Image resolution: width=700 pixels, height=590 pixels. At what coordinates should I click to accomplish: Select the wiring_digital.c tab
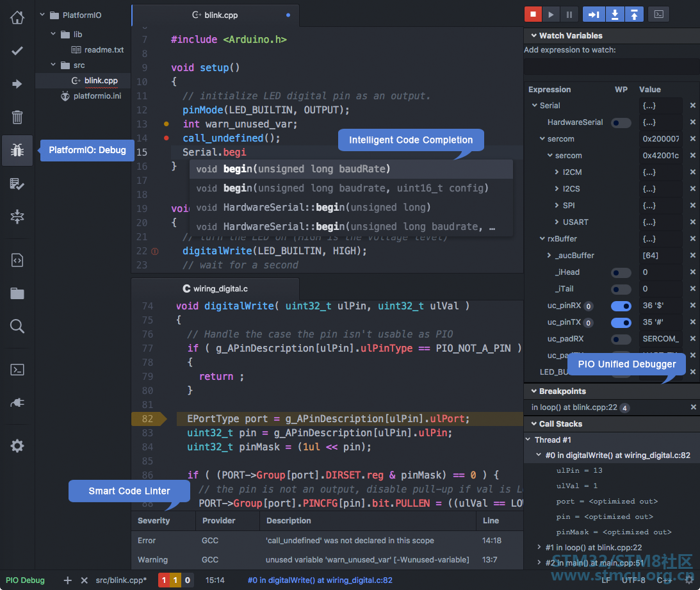click(x=215, y=289)
